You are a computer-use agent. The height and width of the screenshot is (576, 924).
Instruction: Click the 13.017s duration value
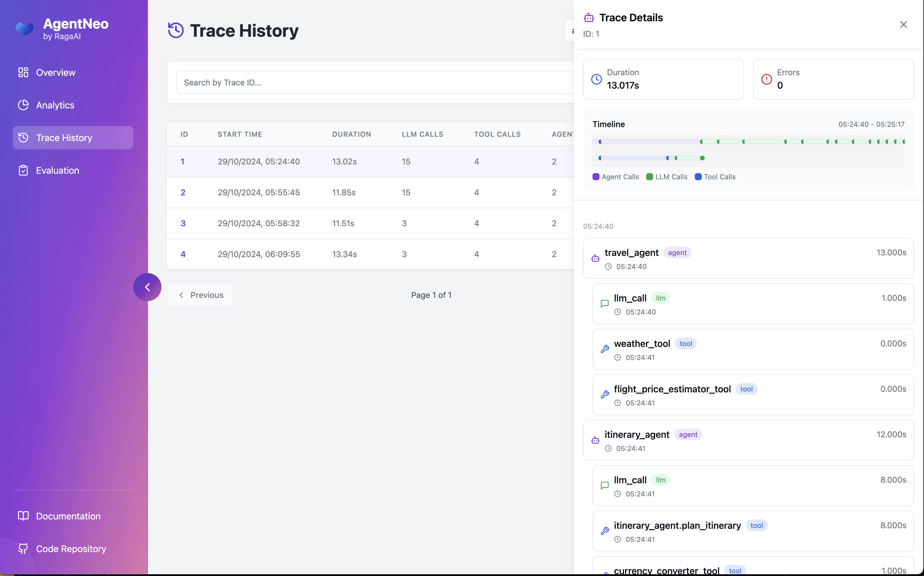[x=623, y=85]
